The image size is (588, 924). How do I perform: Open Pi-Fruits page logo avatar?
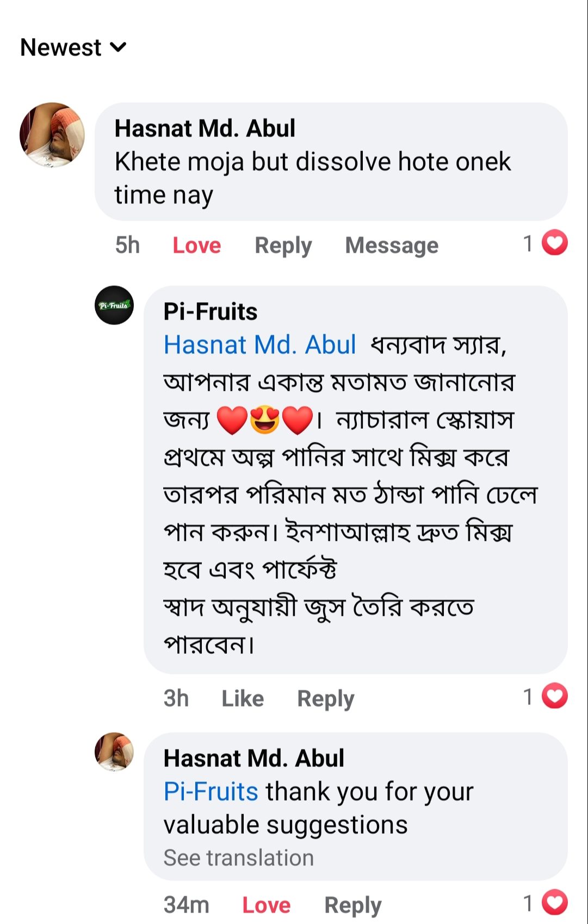pyautogui.click(x=114, y=305)
